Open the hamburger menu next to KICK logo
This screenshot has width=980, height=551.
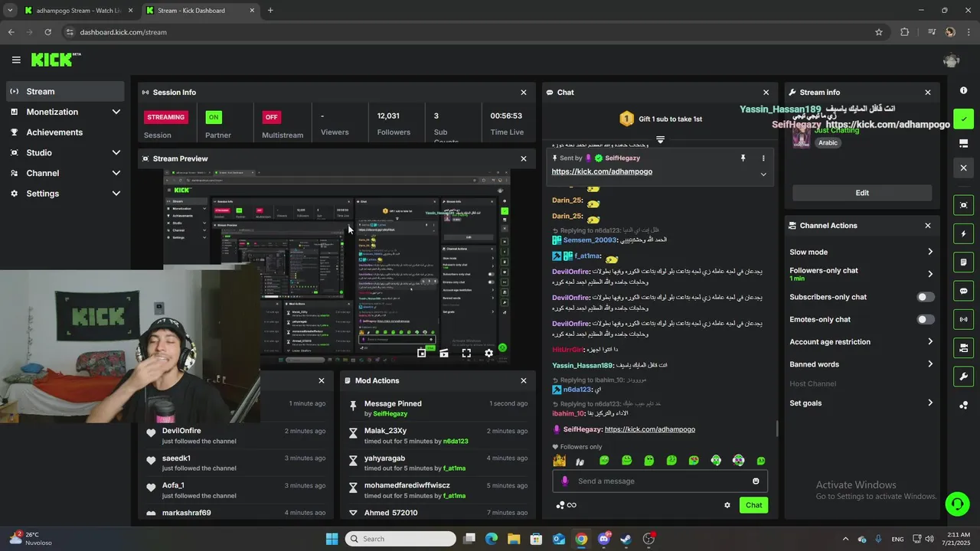point(16,60)
